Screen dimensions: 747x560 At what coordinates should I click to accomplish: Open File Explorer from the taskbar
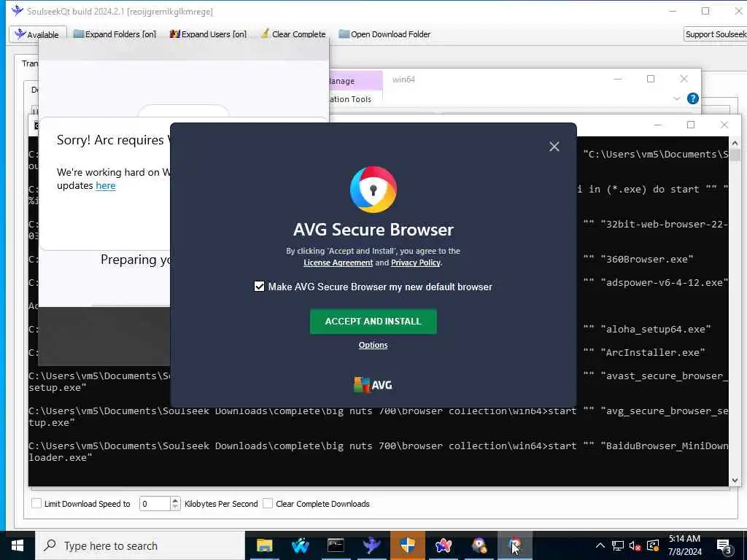pos(264,545)
